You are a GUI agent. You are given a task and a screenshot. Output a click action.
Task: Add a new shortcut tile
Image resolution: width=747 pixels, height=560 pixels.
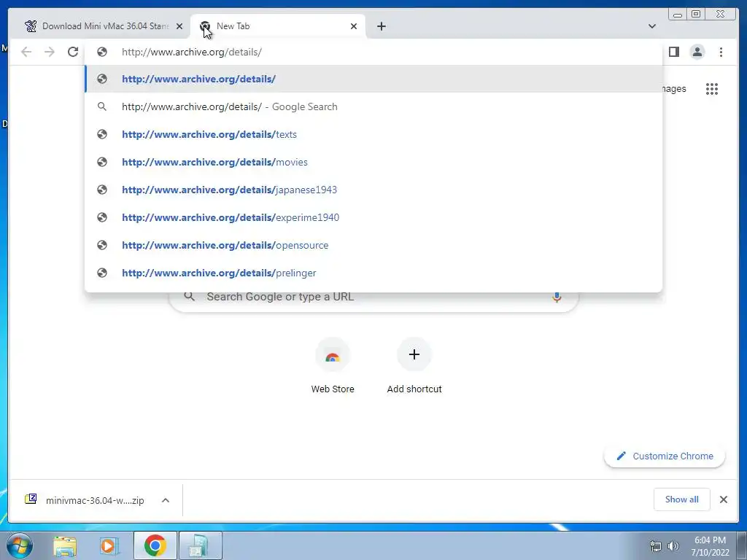coord(414,366)
